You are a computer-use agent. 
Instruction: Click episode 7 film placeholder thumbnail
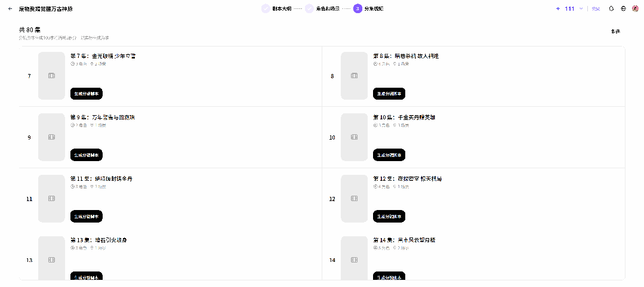pos(51,76)
